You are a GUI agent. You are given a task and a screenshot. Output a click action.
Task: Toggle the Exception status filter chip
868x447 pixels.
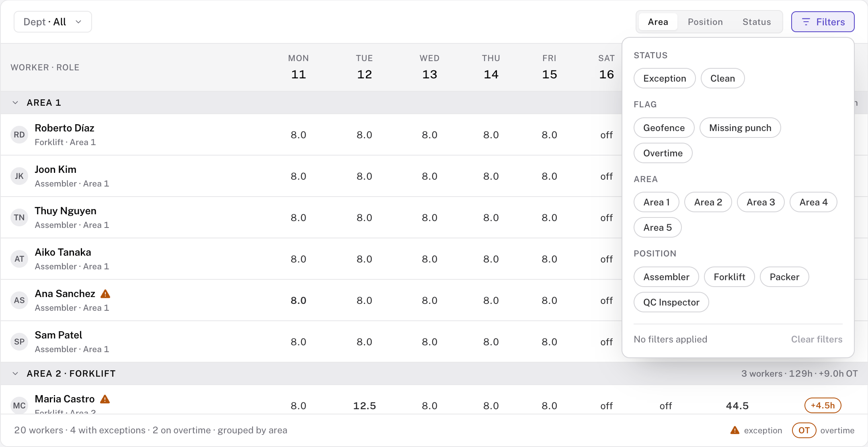(x=665, y=78)
